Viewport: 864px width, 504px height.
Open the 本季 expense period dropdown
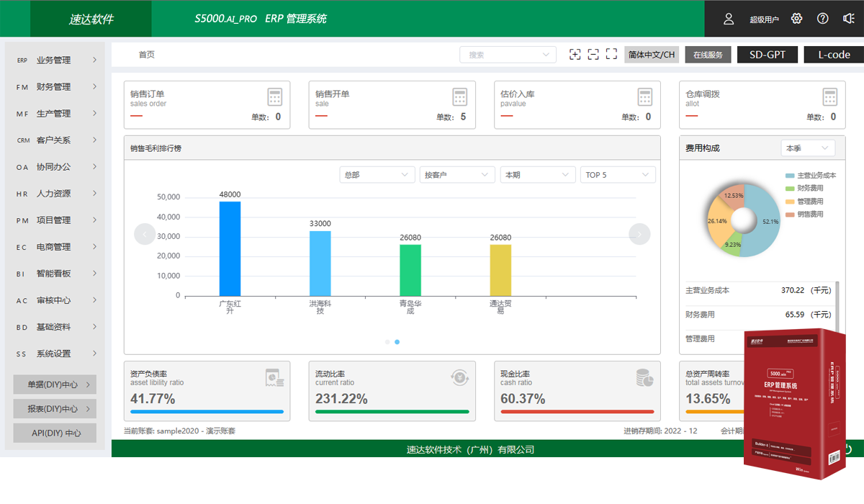[808, 148]
